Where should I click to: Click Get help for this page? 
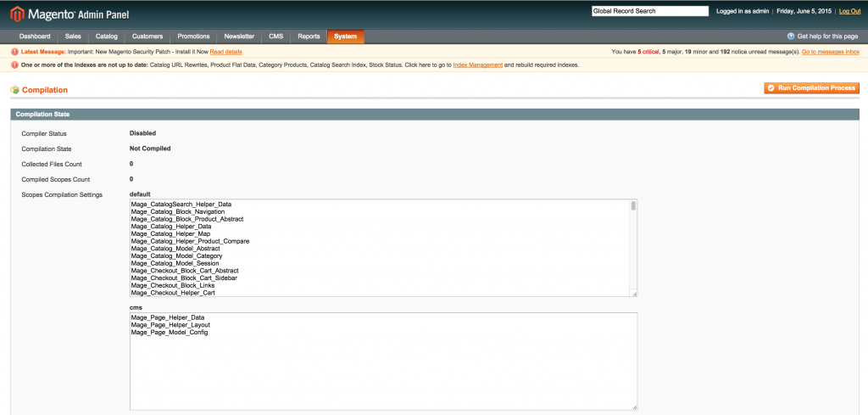point(827,36)
